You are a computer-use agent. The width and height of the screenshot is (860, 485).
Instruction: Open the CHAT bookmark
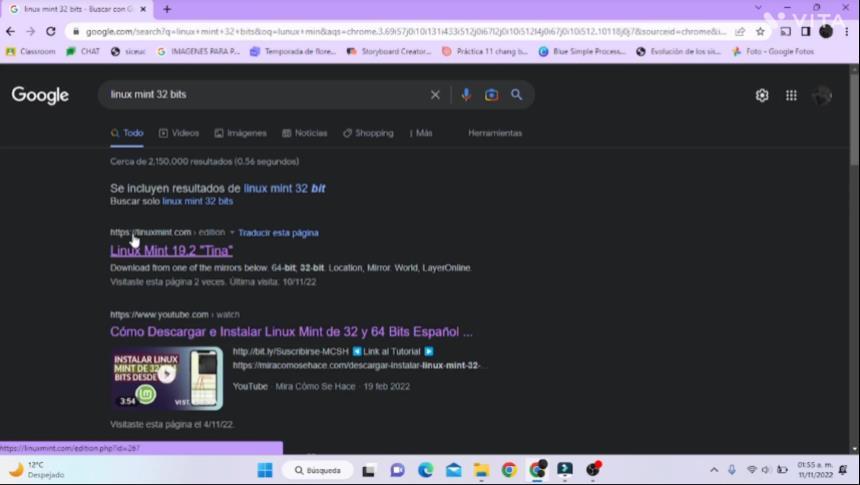(83, 52)
